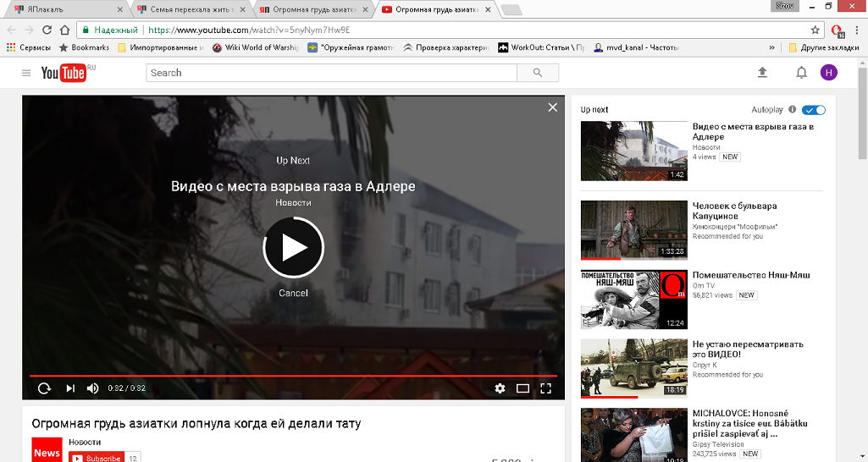868x462 pixels.
Task: Open the notifications bell
Action: point(801,73)
